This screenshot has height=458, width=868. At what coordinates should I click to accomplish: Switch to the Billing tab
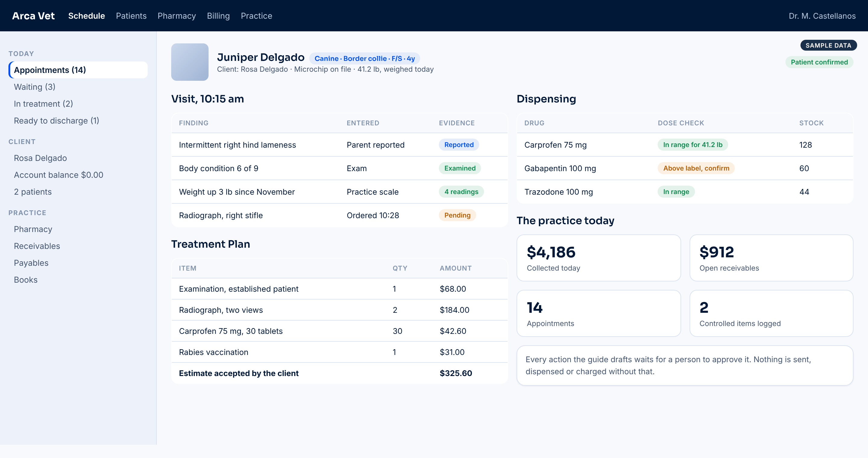218,16
